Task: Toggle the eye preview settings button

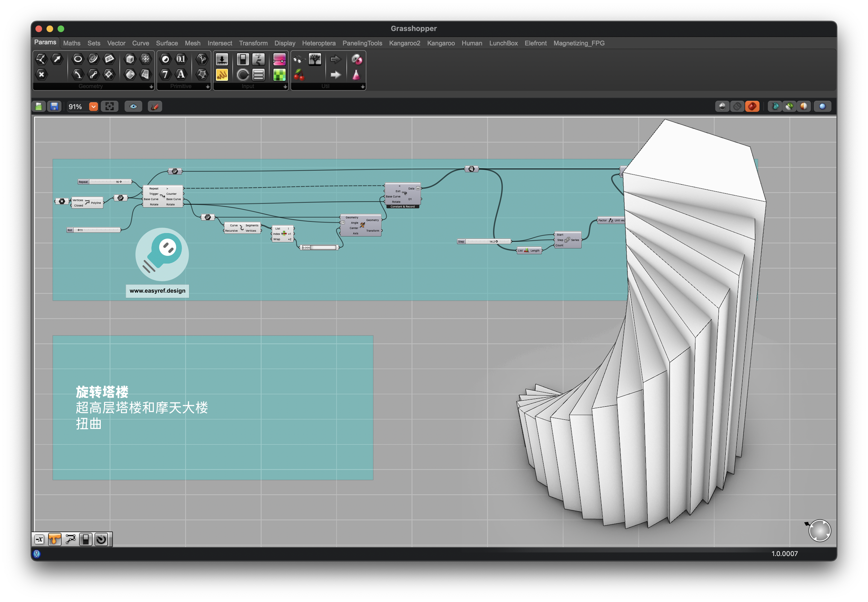Action: pos(133,106)
